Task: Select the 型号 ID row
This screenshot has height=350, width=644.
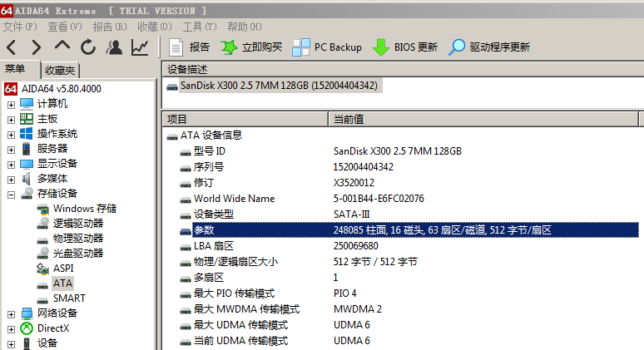Action: tap(409, 151)
